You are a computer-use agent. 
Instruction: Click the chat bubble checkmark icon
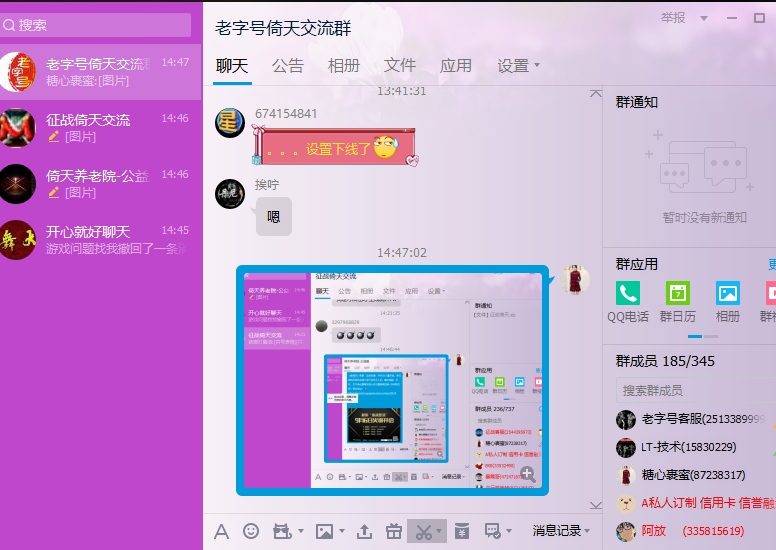coord(492,531)
